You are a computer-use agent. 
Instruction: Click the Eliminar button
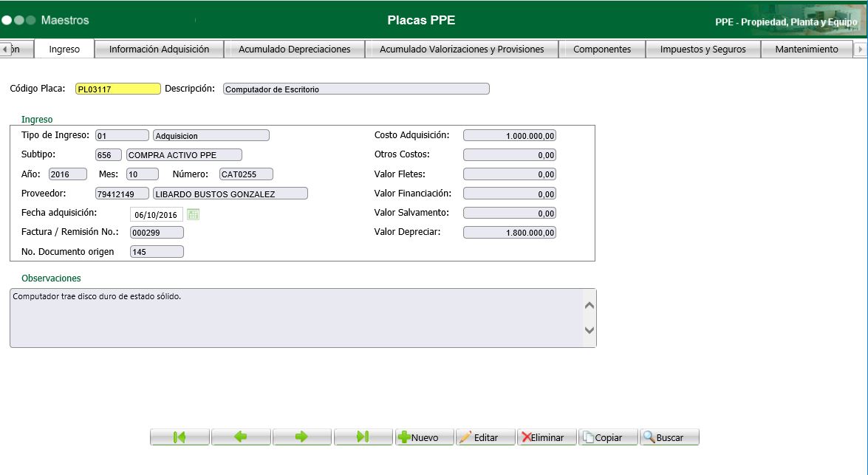click(547, 437)
